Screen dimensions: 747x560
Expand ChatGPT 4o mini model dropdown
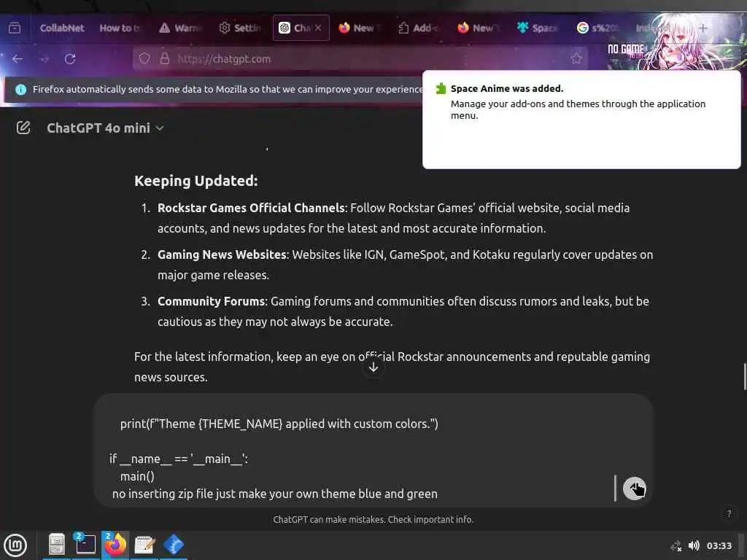point(105,128)
